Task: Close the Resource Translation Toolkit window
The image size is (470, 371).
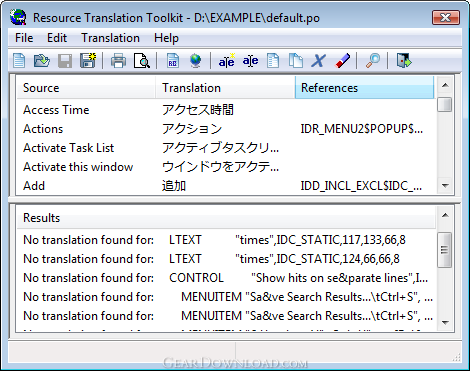Action: click(446, 17)
